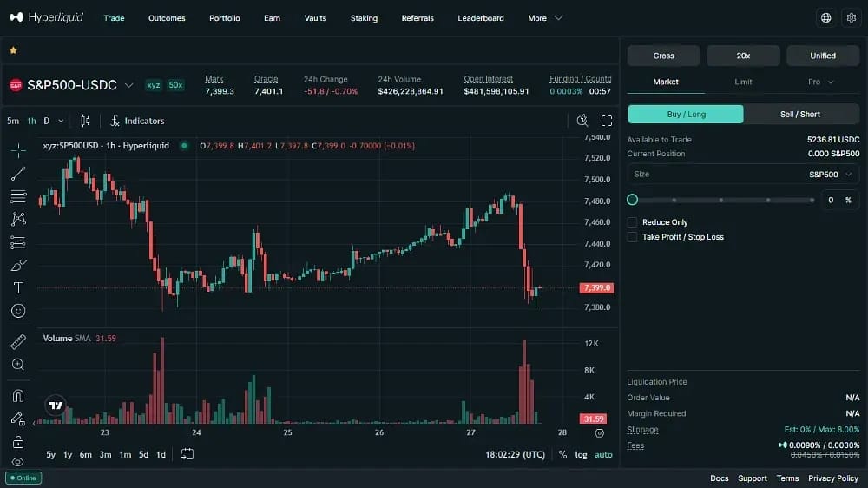The image size is (868, 488).
Task: Open the timezone 18:02:29 (UTC) menu
Action: [516, 454]
